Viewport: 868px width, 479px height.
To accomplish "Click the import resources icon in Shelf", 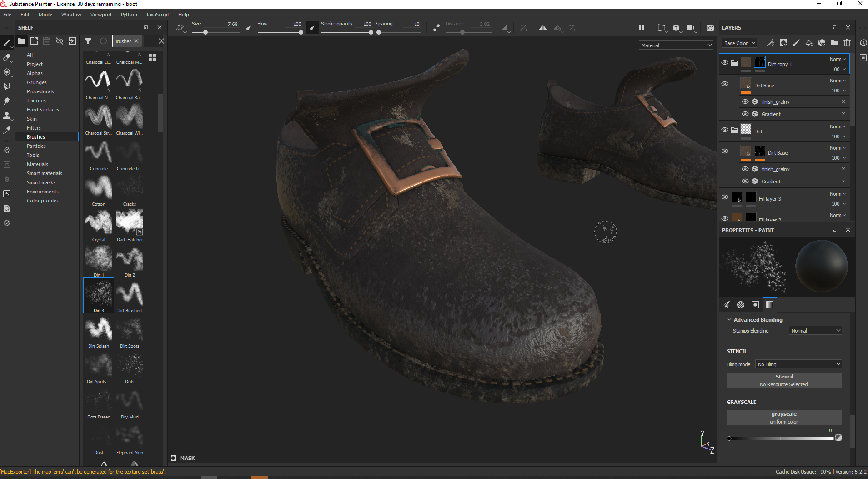I will (72, 41).
